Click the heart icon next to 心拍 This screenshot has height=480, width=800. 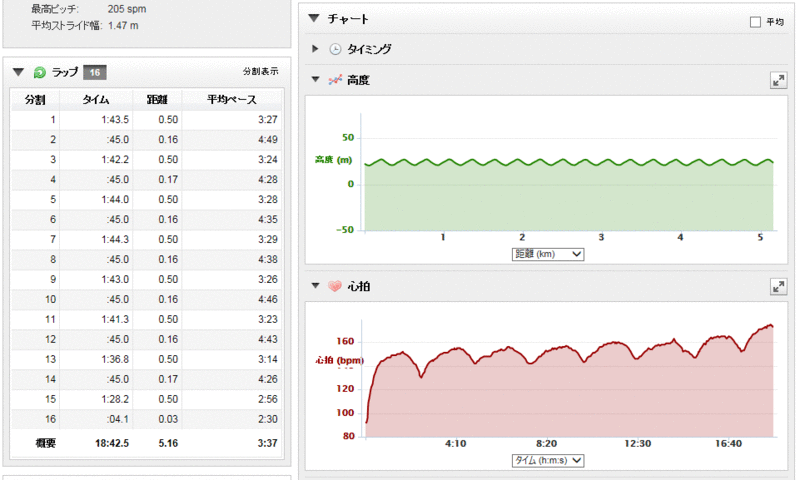pyautogui.click(x=335, y=287)
